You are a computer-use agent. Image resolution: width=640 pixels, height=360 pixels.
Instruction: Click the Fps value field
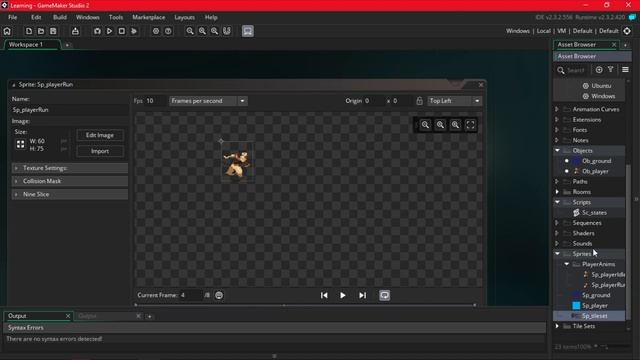[x=155, y=101]
